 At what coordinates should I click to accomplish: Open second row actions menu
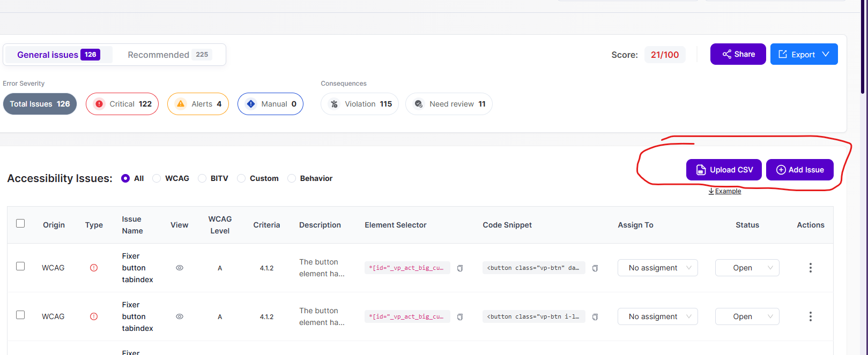[811, 316]
